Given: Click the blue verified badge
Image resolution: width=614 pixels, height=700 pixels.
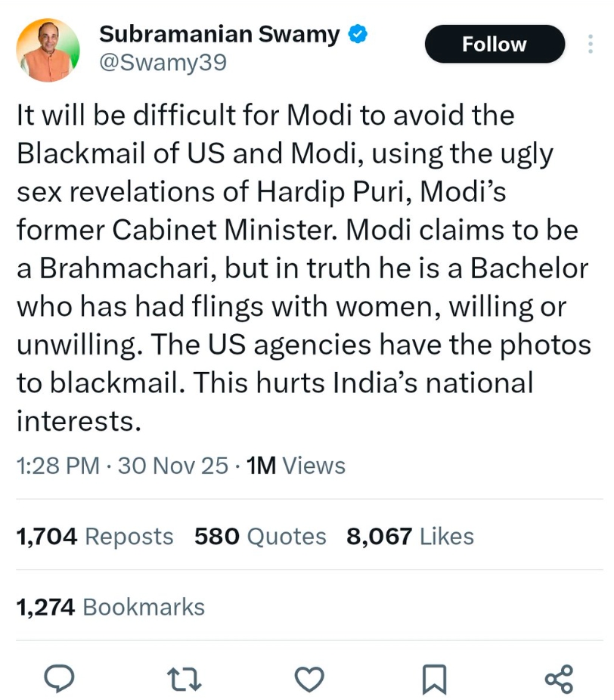Looking at the screenshot, I should [358, 34].
